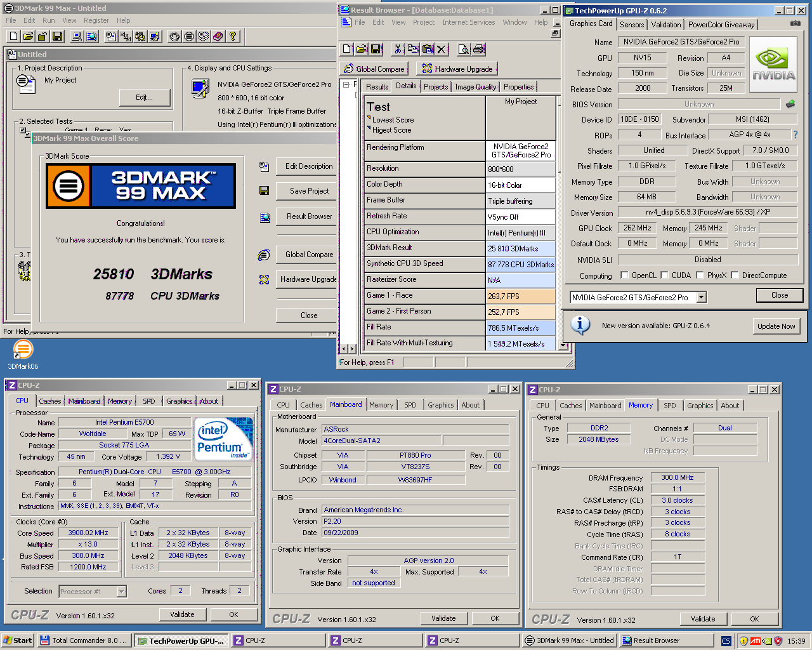Click the down arrow of Result Browser scrollbar

pos(561,345)
